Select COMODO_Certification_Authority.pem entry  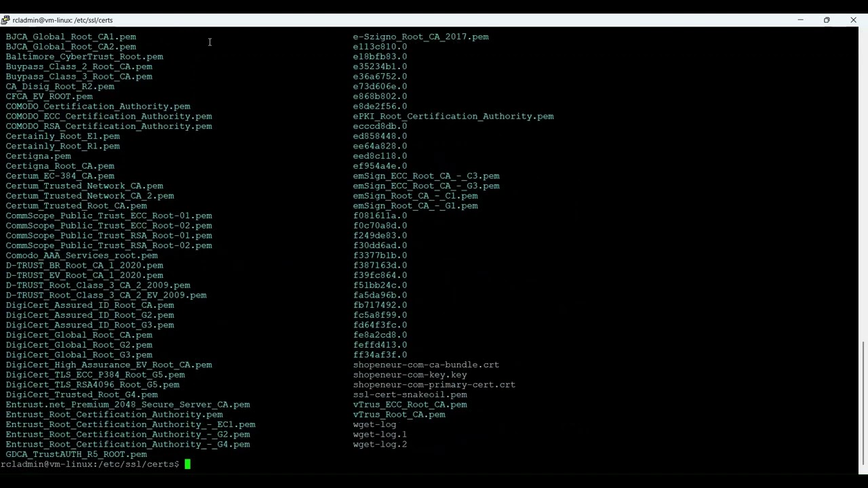[x=98, y=106]
